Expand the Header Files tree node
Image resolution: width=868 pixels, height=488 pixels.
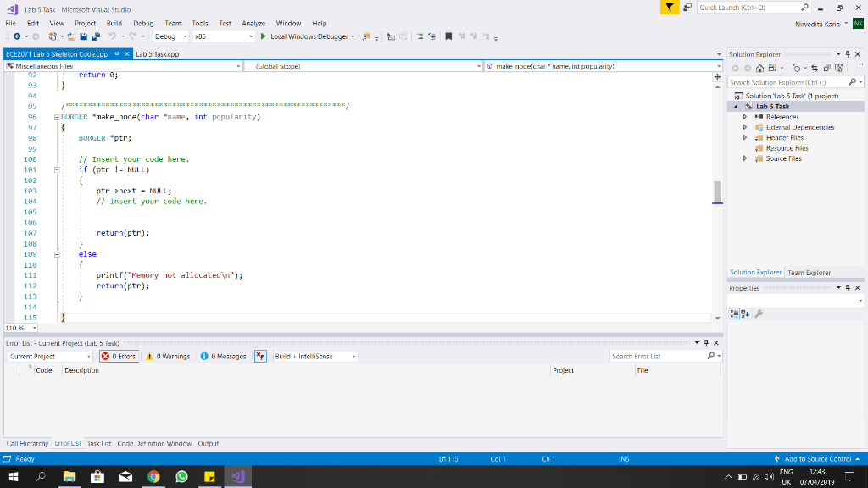tap(745, 138)
